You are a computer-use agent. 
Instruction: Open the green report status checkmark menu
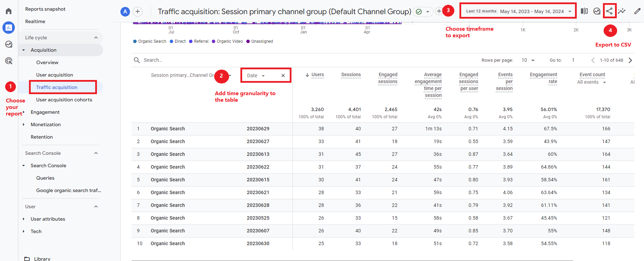pos(423,12)
